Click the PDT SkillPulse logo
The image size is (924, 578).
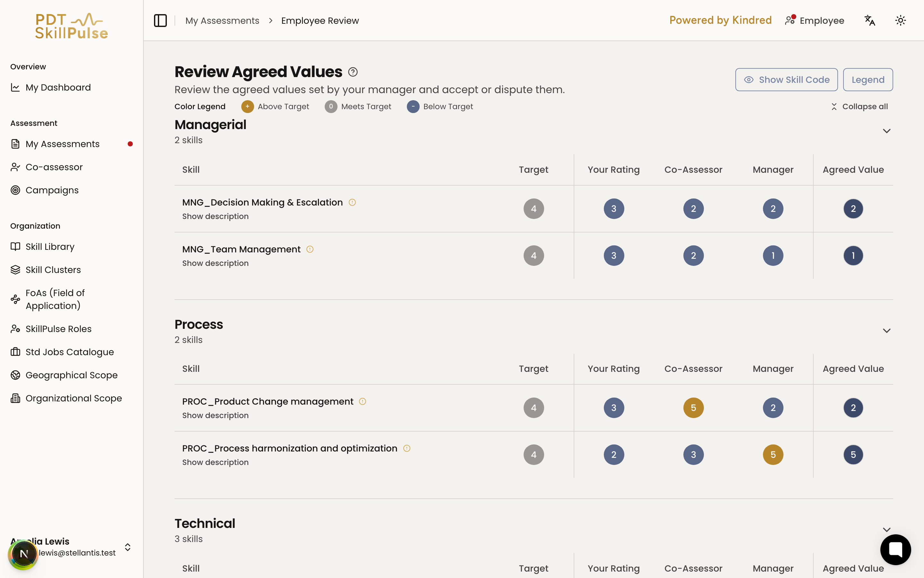[x=72, y=26]
